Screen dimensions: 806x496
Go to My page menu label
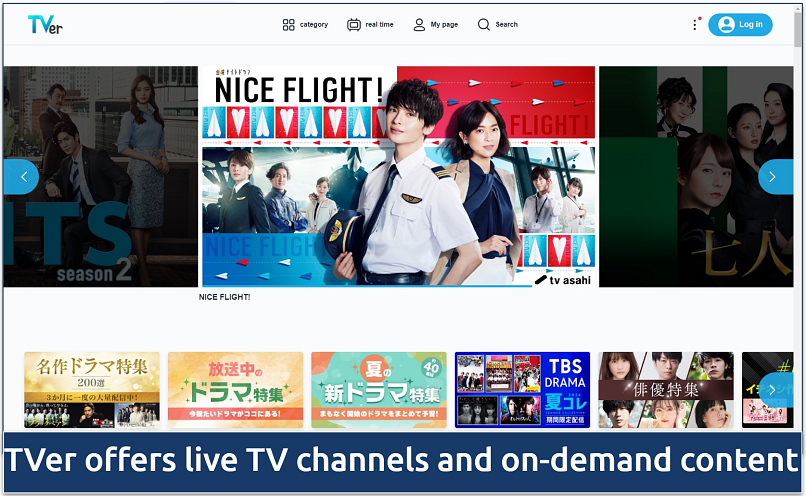(x=444, y=25)
